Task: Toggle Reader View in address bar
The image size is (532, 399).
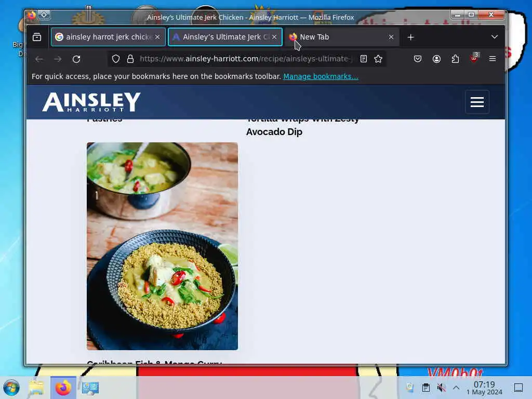Action: point(363,59)
